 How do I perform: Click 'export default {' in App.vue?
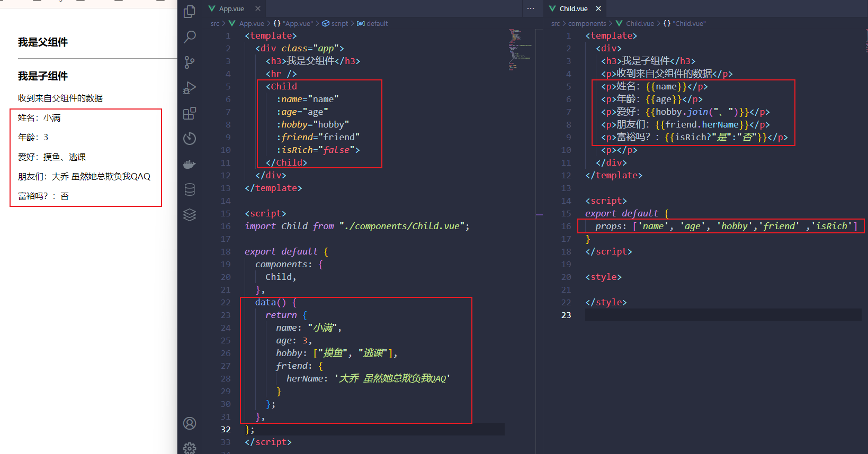[287, 251]
